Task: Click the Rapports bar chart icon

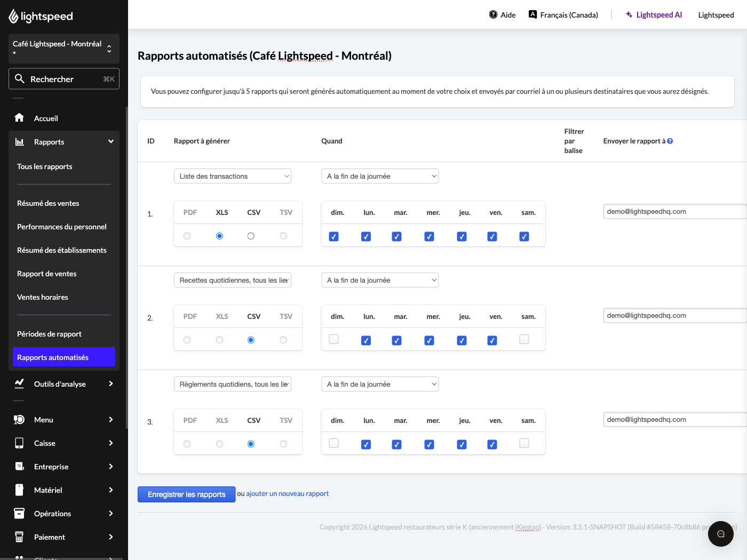Action: tap(20, 141)
